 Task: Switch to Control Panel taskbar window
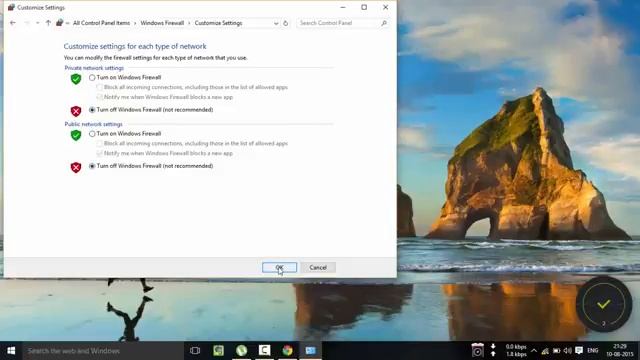click(311, 351)
